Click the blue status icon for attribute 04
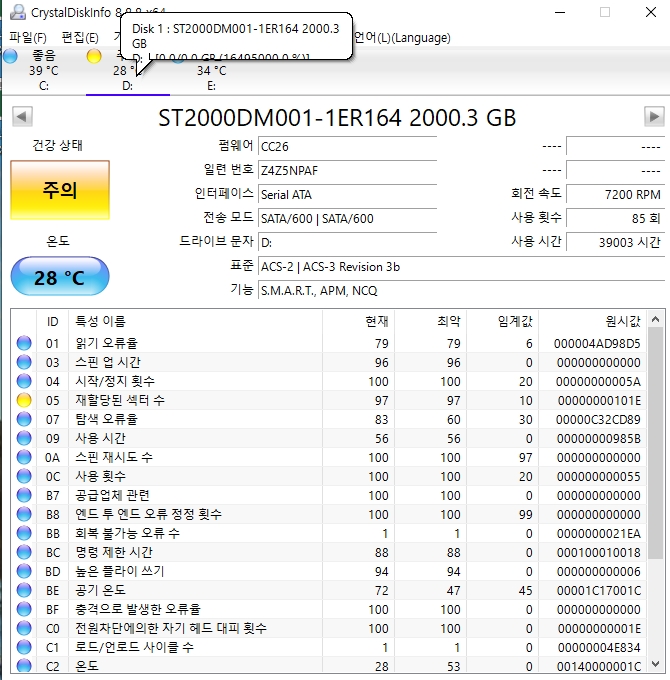This screenshot has height=680, width=670. [24, 381]
